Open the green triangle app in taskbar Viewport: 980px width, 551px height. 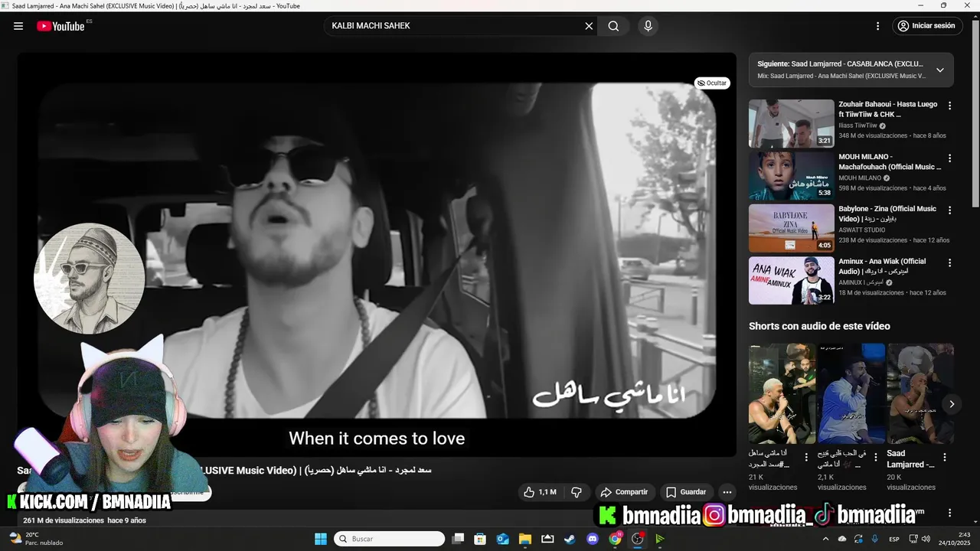pos(659,539)
